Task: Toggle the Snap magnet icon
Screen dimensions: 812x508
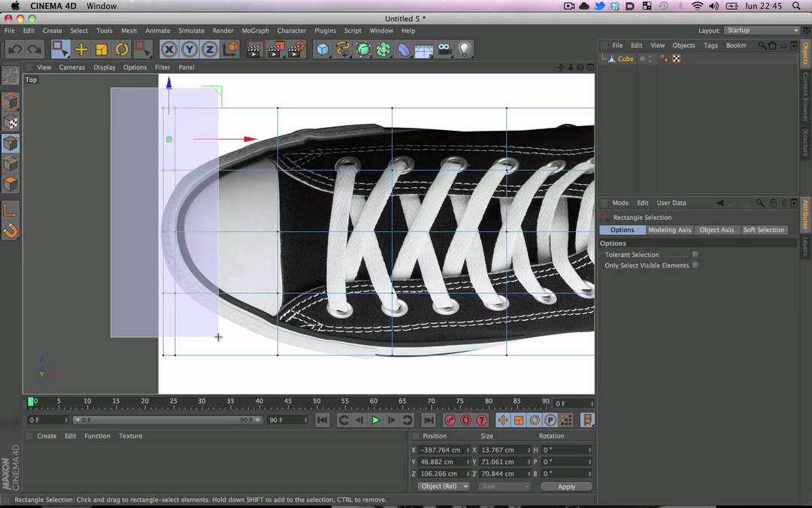Action: point(11,231)
